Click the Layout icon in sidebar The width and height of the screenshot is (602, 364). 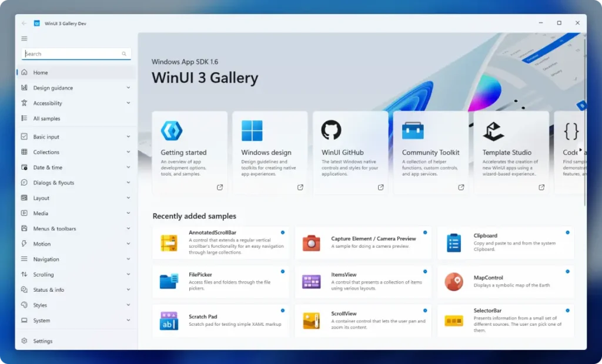24,197
